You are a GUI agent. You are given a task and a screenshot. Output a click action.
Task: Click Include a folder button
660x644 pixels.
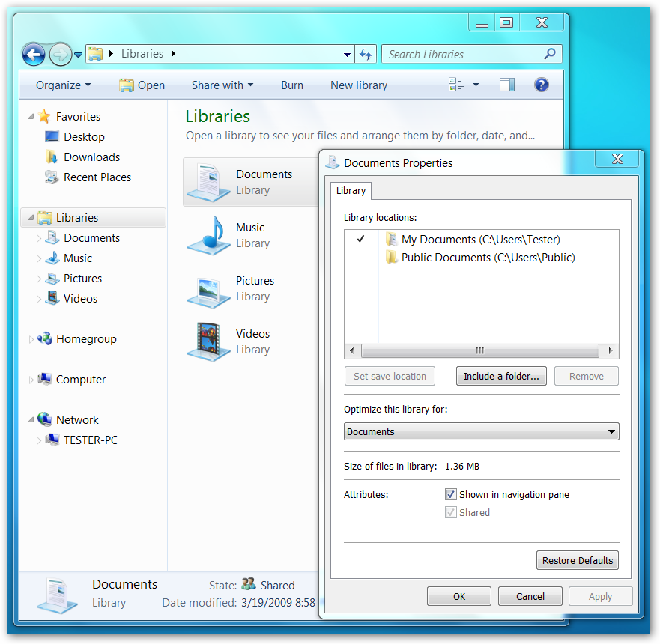click(x=501, y=376)
